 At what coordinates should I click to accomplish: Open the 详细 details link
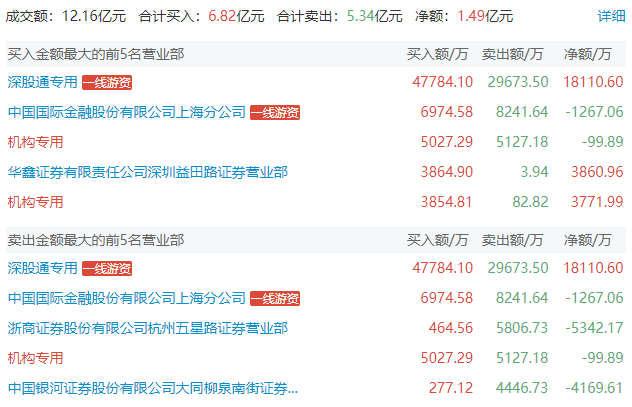click(611, 16)
